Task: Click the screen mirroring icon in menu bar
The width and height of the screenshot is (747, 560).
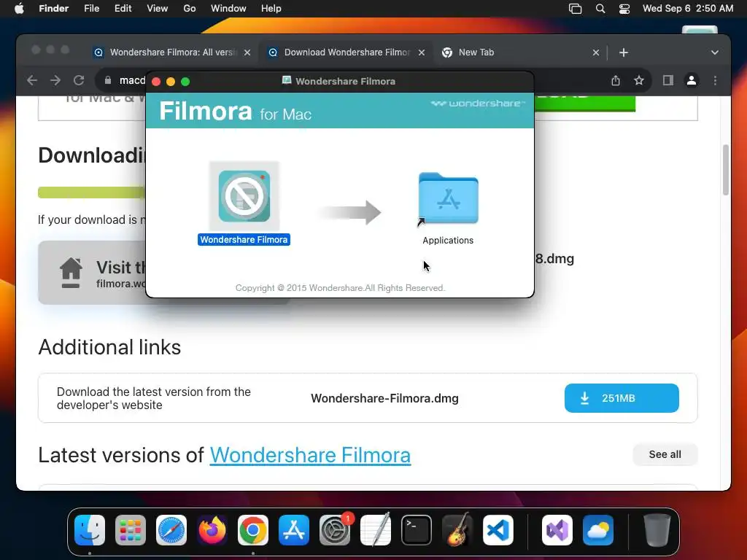Action: click(575, 9)
